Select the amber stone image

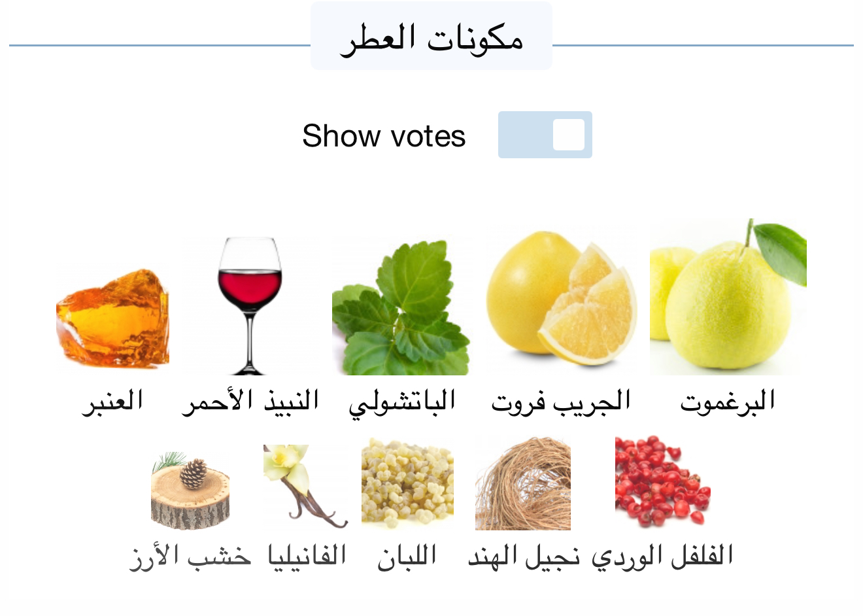click(112, 318)
